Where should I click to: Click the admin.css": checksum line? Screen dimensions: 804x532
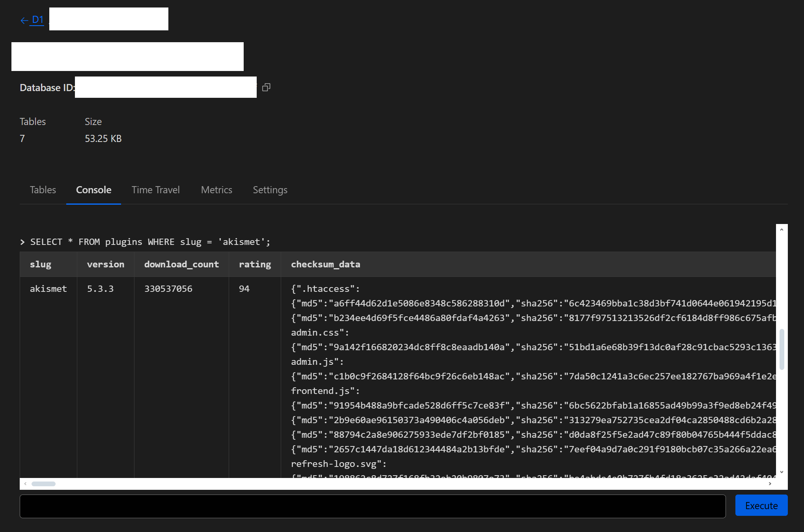point(320,332)
